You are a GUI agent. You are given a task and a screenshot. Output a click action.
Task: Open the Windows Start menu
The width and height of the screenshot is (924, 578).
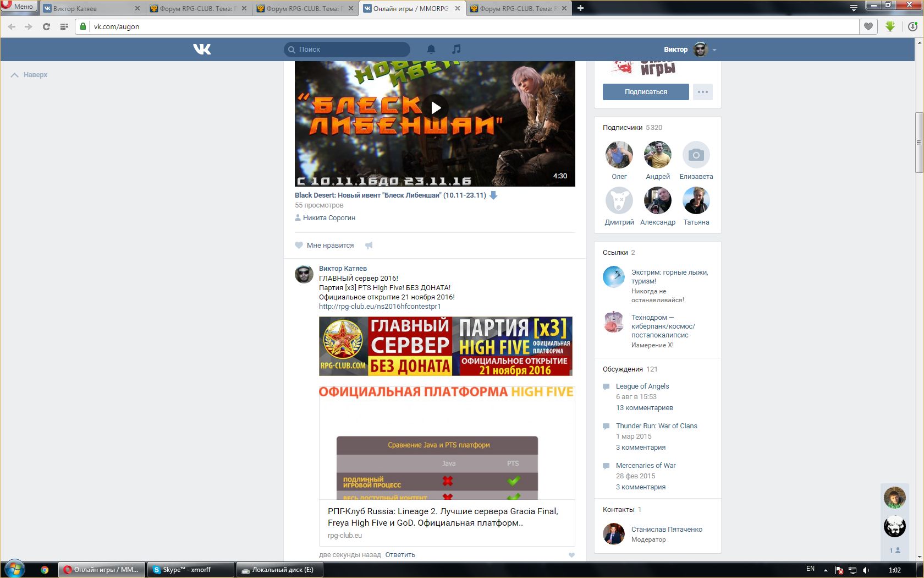click(14, 569)
